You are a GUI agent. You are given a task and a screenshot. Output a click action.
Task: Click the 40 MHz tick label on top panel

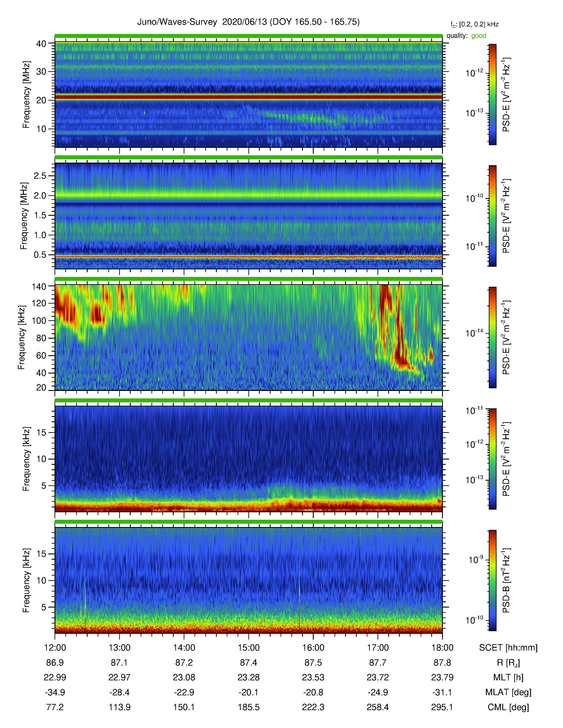click(x=41, y=44)
